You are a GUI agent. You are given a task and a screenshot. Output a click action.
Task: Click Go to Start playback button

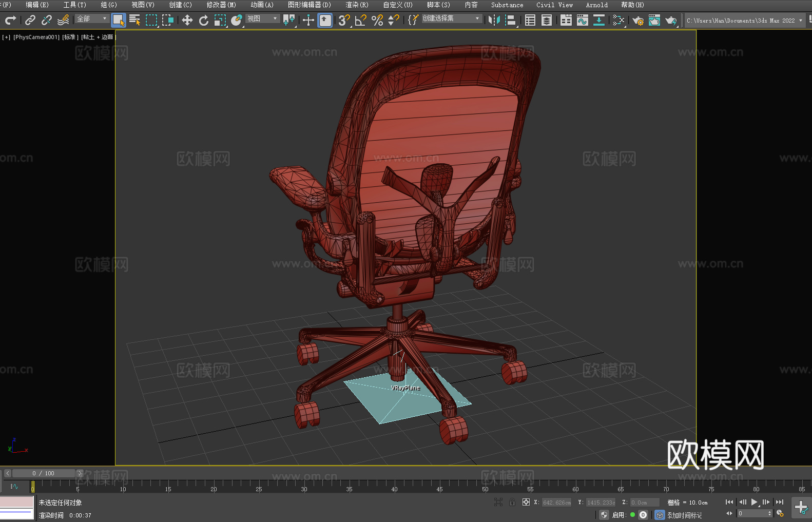pos(729,502)
